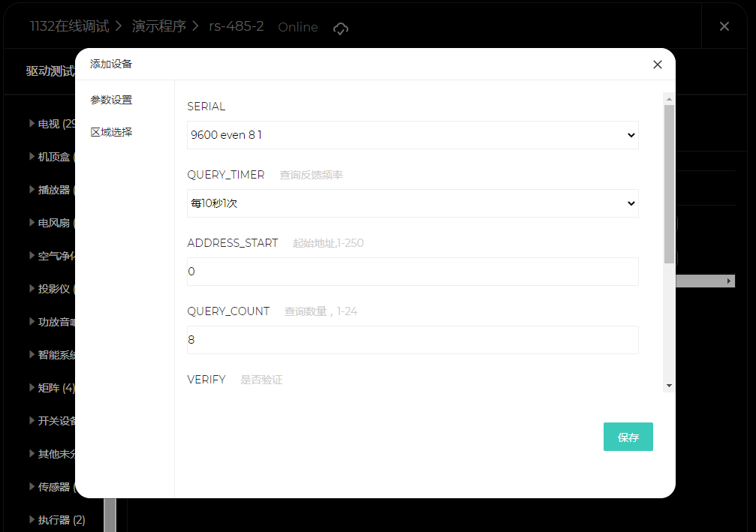The image size is (756, 532).
Task: Click the 1132在线调试 breadcrumb
Action: point(69,26)
